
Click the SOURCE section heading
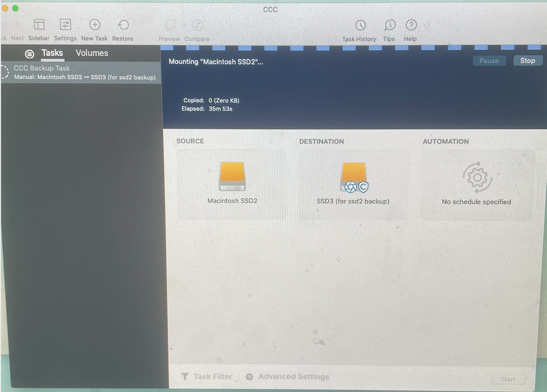tap(190, 141)
